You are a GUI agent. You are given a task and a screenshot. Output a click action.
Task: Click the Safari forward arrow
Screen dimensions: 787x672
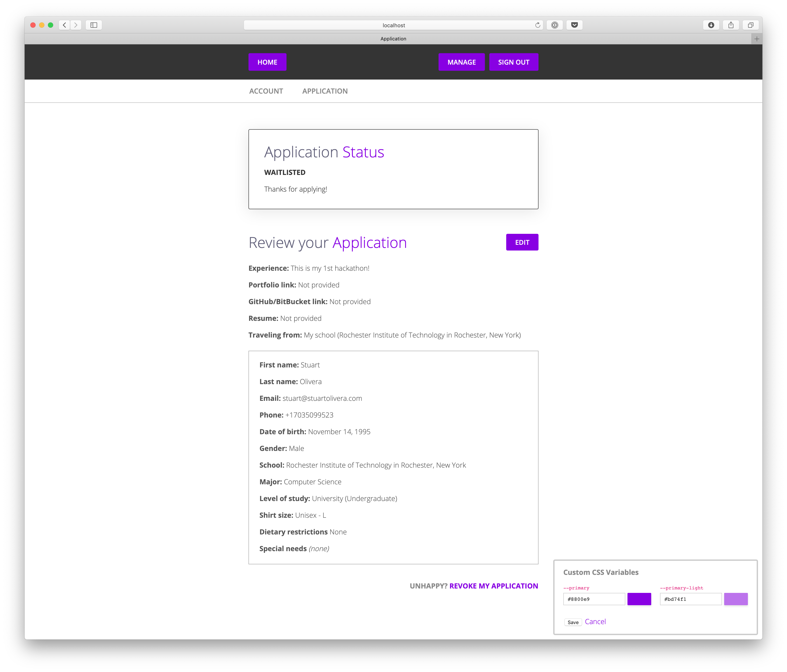(76, 25)
